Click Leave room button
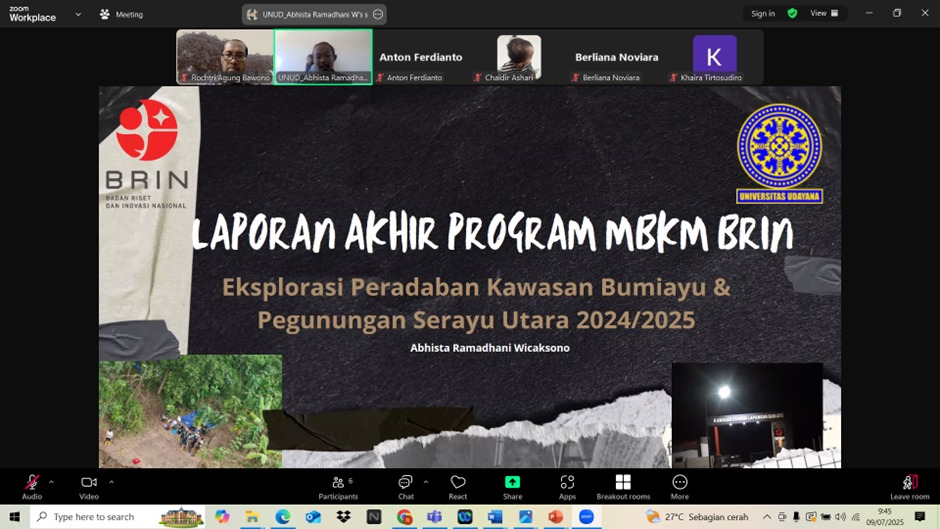This screenshot has height=529, width=940. click(909, 486)
